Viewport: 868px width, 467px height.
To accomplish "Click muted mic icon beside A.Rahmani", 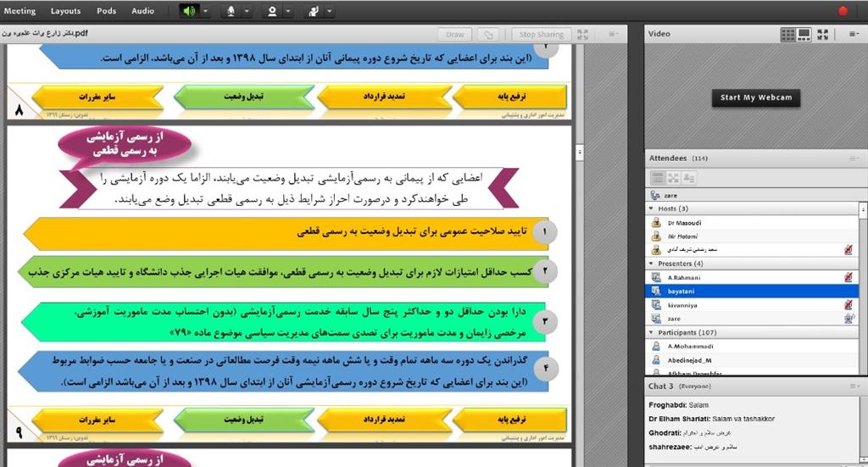I will point(849,277).
